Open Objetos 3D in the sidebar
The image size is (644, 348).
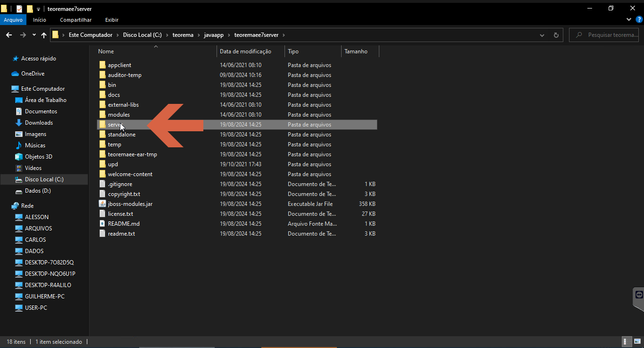point(38,157)
